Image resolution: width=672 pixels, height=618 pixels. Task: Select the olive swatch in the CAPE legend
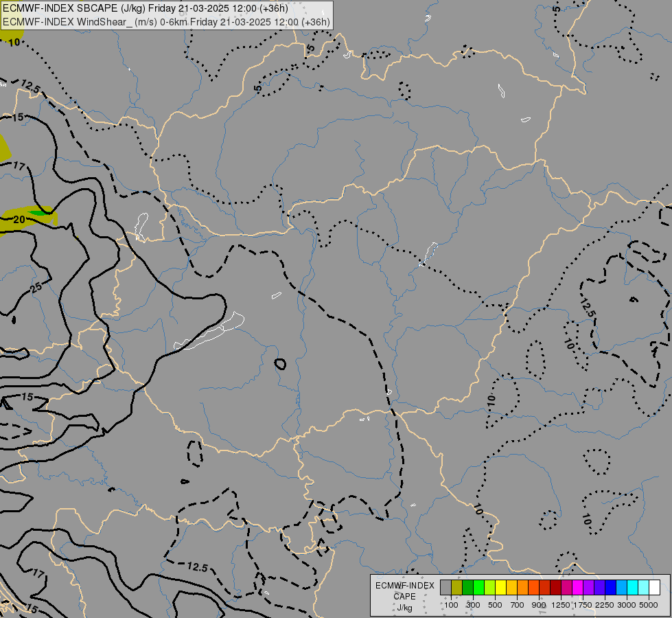(x=457, y=588)
